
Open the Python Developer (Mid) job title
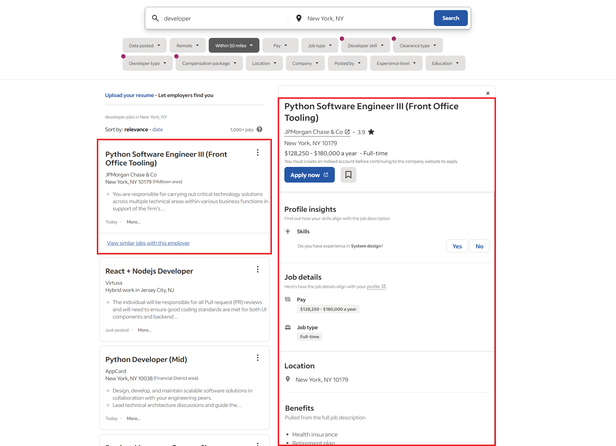point(146,360)
